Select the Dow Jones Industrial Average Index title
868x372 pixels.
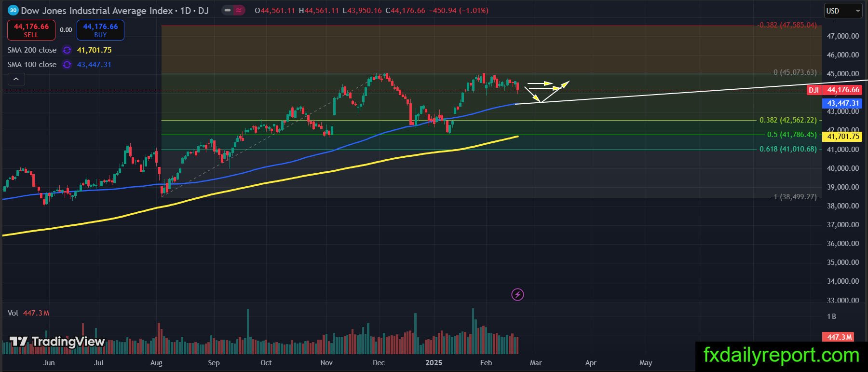point(96,11)
